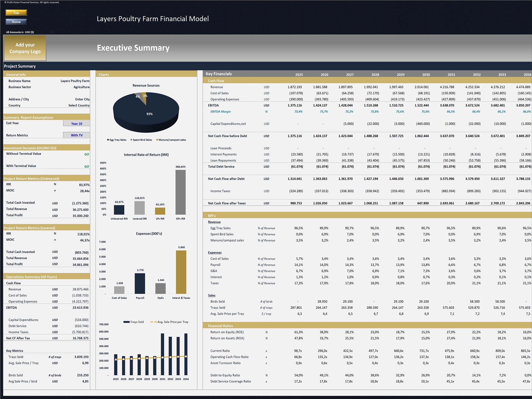Viewport: 532px width, 399px height.
Task: Click the 2025 Debt Service Coverage Ratio 17,2x
Action: coord(298,381)
